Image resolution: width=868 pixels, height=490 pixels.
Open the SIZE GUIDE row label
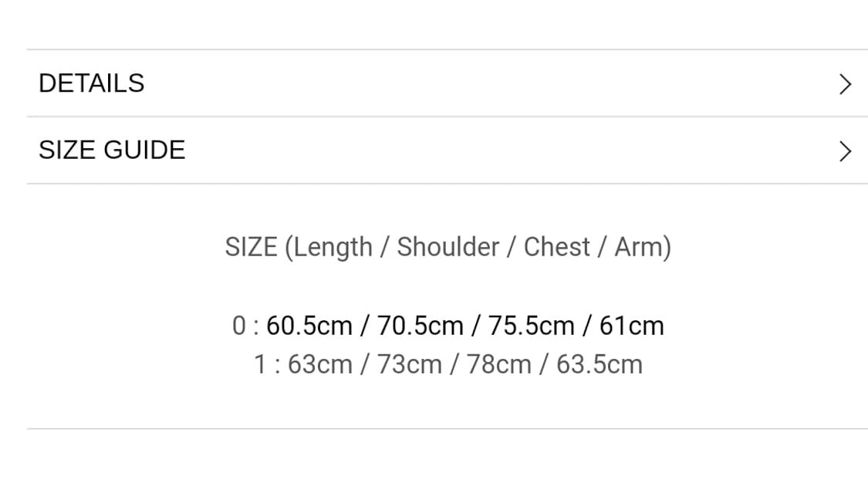(x=112, y=150)
